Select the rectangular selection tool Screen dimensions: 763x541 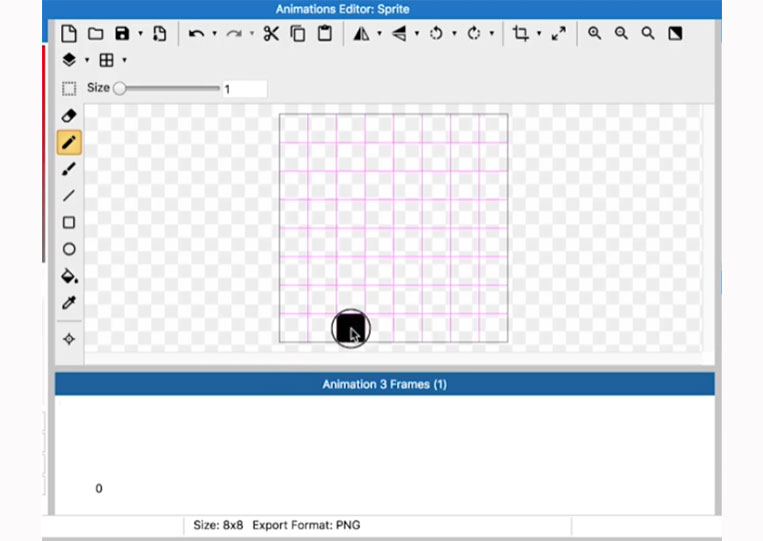point(69,89)
